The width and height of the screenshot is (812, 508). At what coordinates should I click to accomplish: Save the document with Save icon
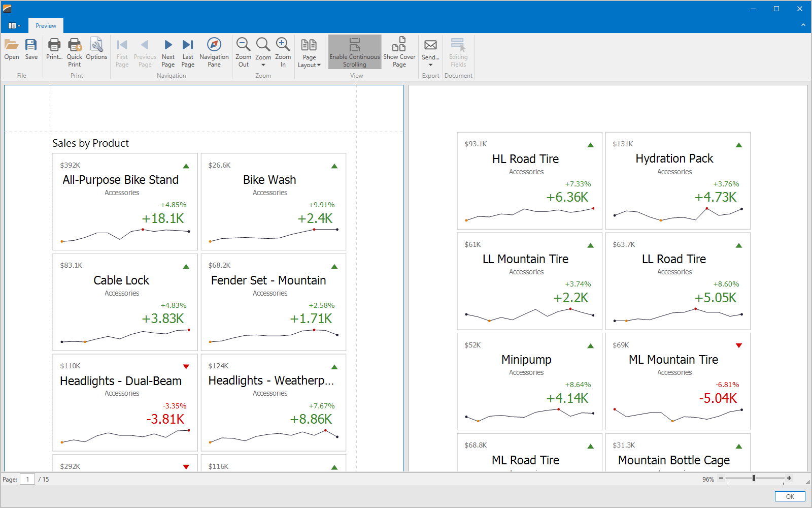31,49
